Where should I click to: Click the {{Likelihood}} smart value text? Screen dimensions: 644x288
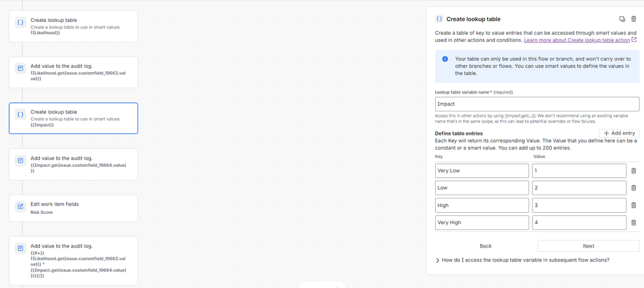click(46, 33)
